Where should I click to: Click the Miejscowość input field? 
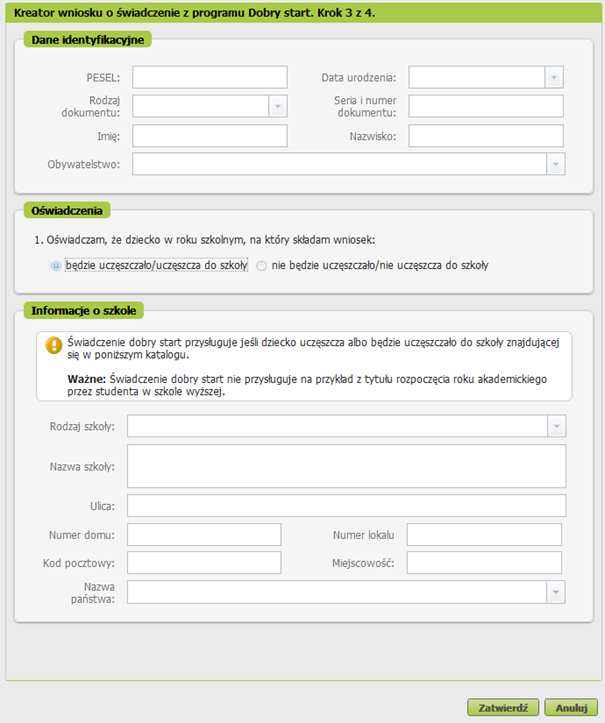click(x=484, y=563)
